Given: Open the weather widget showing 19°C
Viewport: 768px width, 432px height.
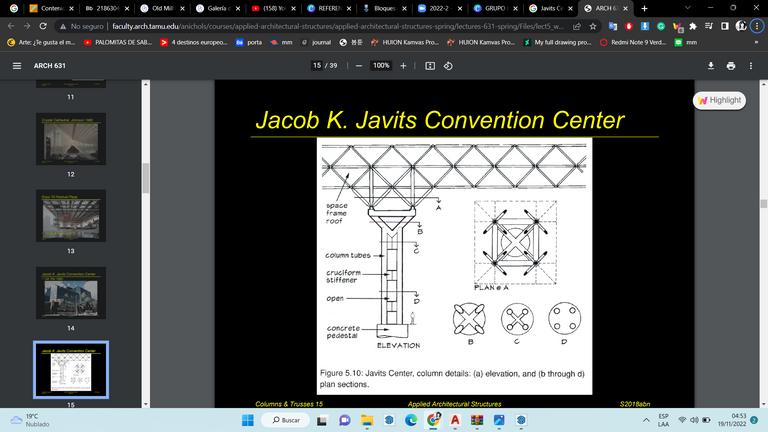Looking at the screenshot, I should [x=29, y=420].
